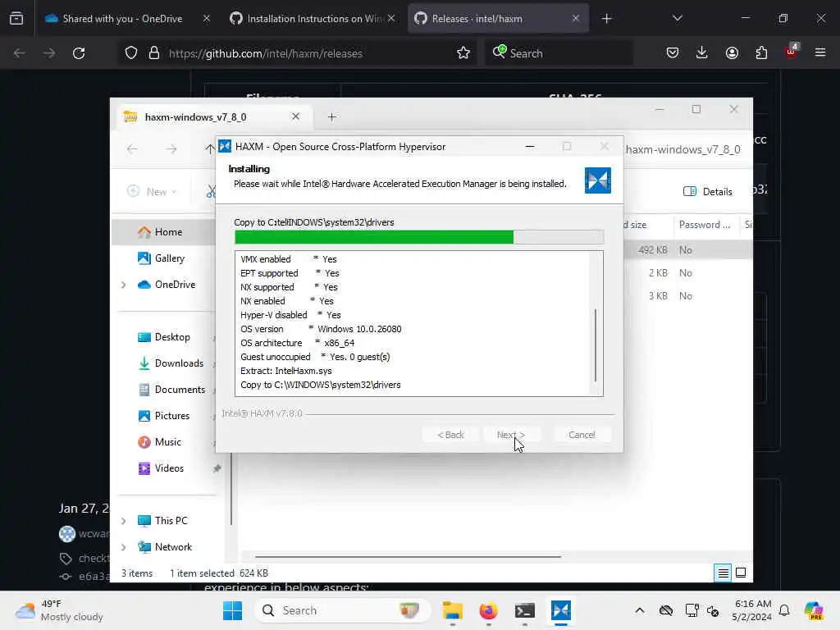Click Firefox View icon in the tab strip
840x630 pixels.
tap(16, 19)
